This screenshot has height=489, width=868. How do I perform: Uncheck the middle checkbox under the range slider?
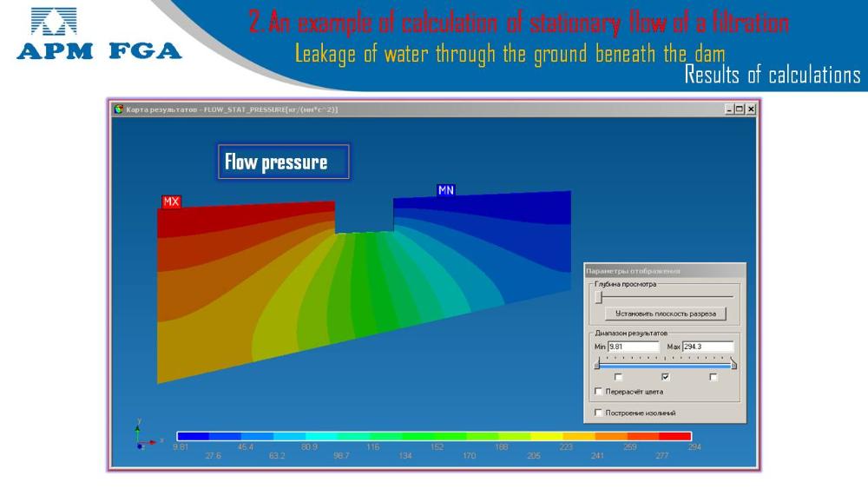666,377
